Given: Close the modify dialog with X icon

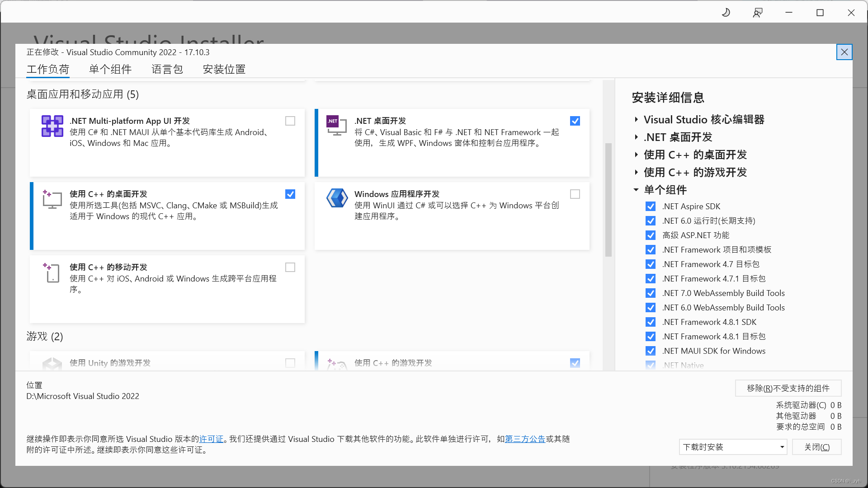Looking at the screenshot, I should (844, 52).
